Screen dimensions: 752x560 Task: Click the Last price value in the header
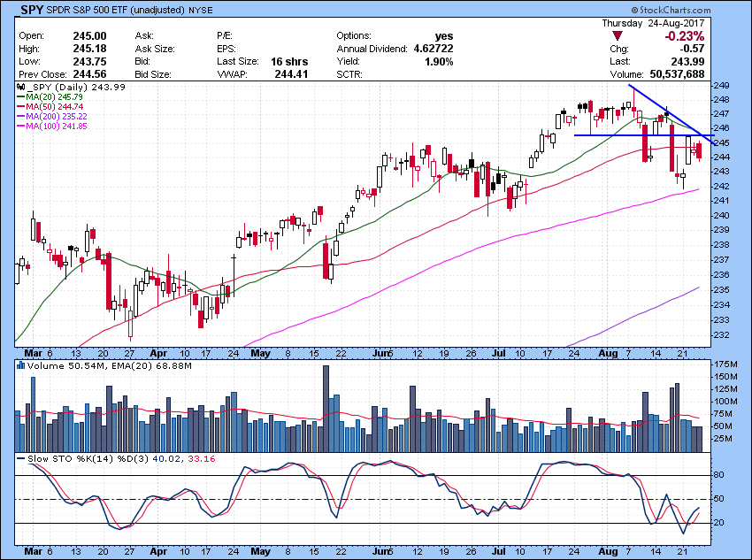pos(688,61)
